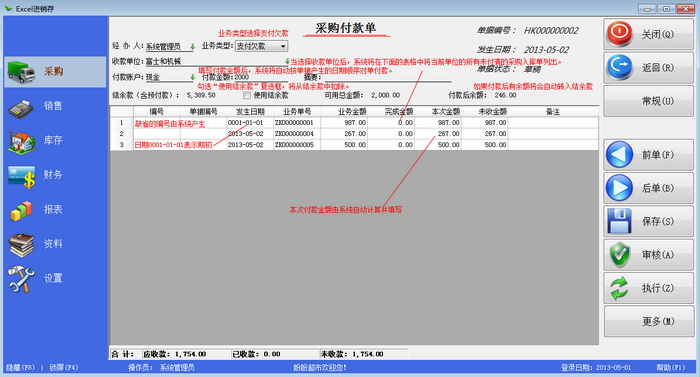Select the 资料 sidebar menu label
The width and height of the screenshot is (700, 377).
(x=53, y=243)
